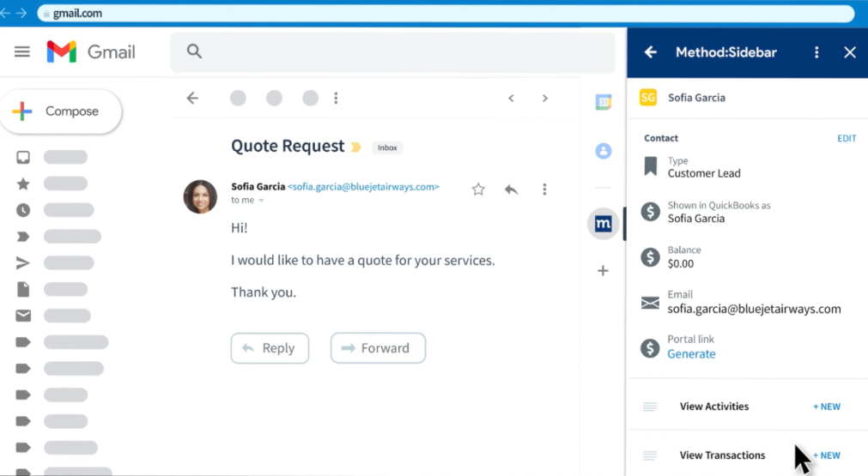
Task: Click the Quote Request subject heading
Action: (x=288, y=146)
